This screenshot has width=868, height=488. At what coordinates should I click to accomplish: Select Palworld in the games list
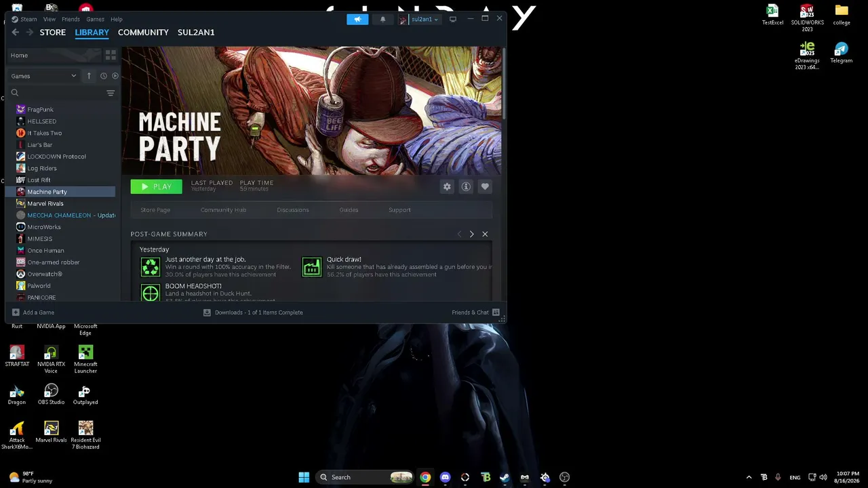[61, 285]
